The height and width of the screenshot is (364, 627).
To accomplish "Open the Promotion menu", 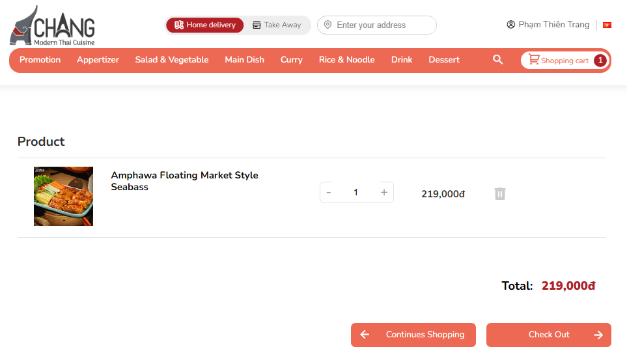I will (40, 60).
